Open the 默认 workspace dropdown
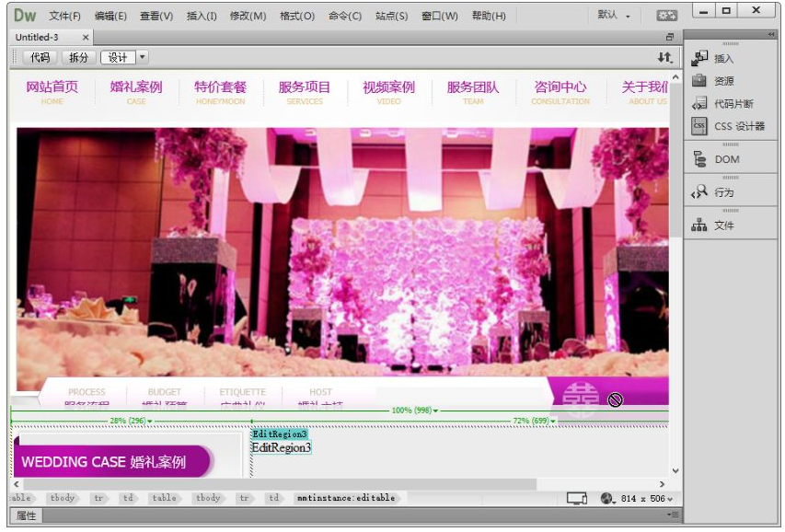Image resolution: width=785 pixels, height=532 pixels. [x=615, y=16]
